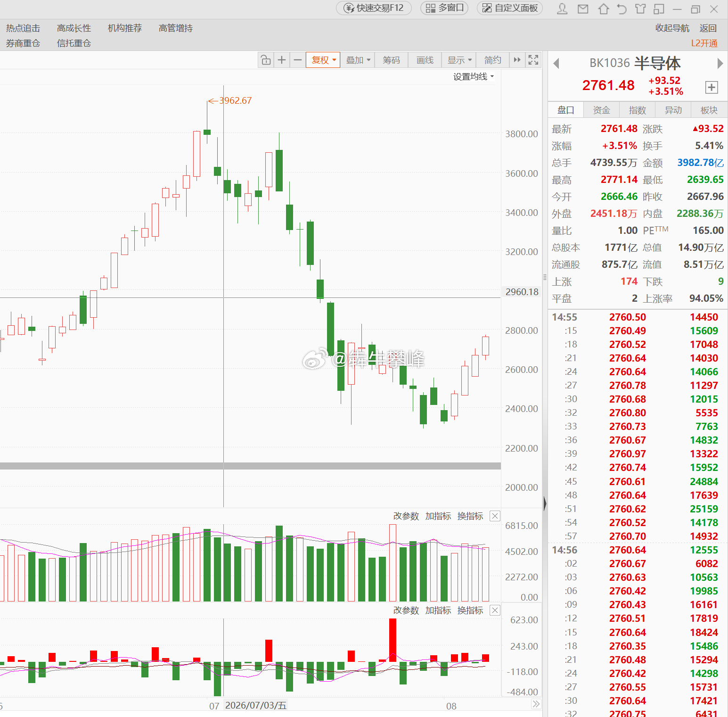Add 半导体 to watchlist with plus box

coord(712,87)
